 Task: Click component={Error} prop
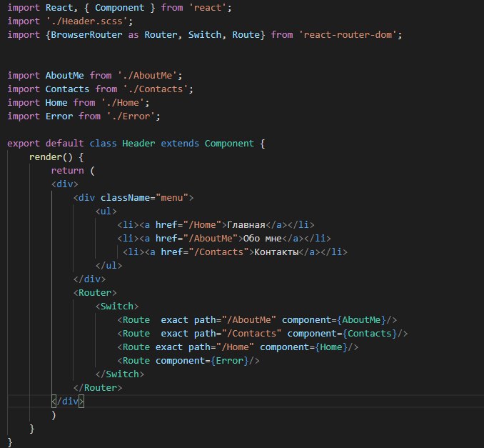tap(202, 361)
